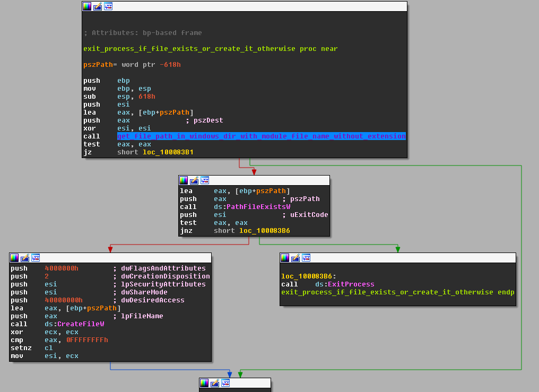Click loc_100083B1 in the jz instruction

coord(168,152)
